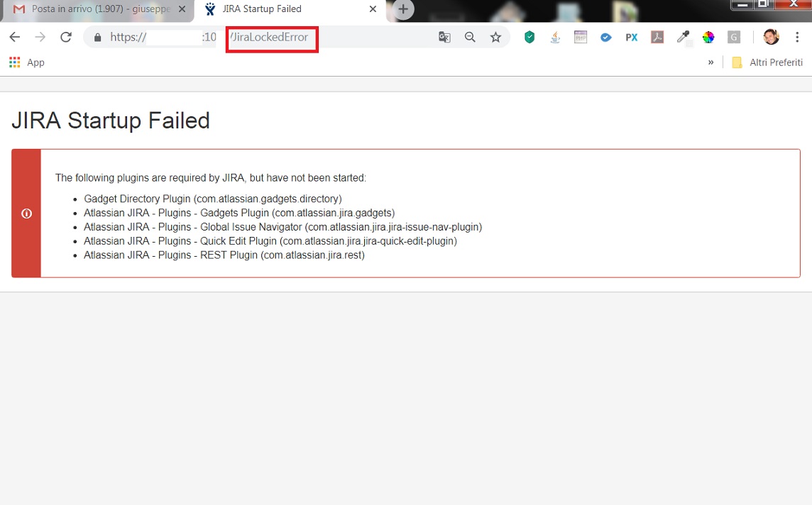Open the Altri Preferiti bookmarks folder
Screen dimensions: 812x505
(767, 62)
